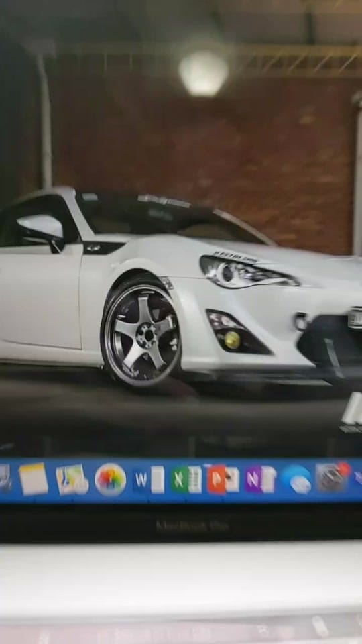Screen dimensions: 362x644
Task: Click the round blue app icon beside OneNote
Action: click(x=297, y=479)
